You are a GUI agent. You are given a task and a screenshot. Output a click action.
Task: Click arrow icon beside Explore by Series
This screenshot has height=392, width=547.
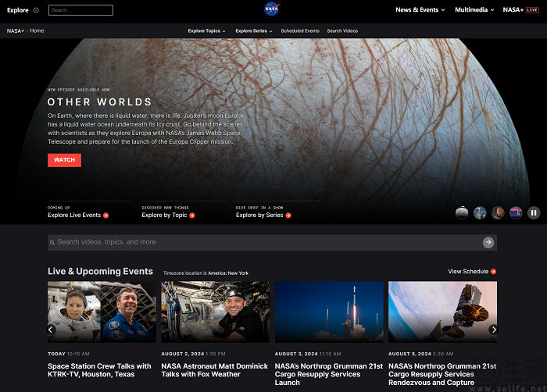click(x=288, y=216)
